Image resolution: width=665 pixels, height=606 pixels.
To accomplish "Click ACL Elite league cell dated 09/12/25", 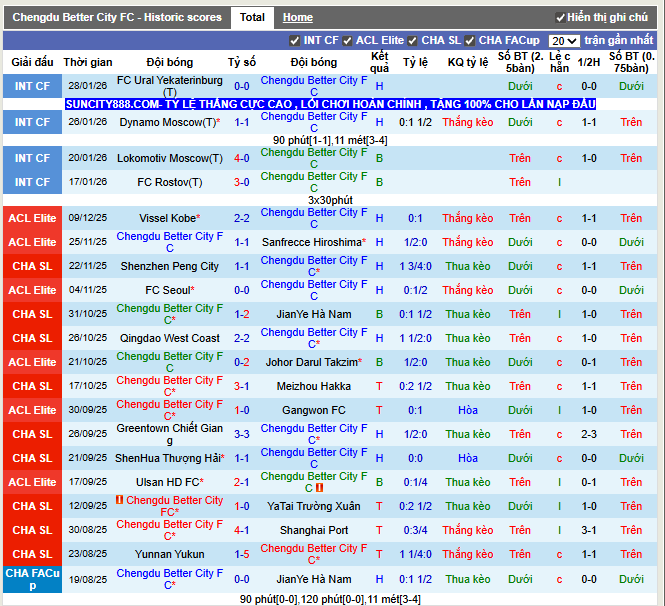I will 32,218.
